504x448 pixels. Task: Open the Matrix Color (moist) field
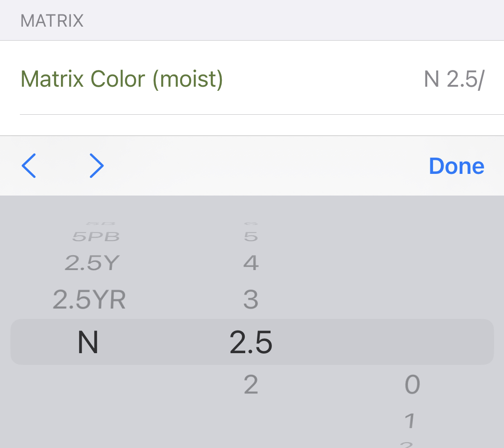click(x=122, y=79)
